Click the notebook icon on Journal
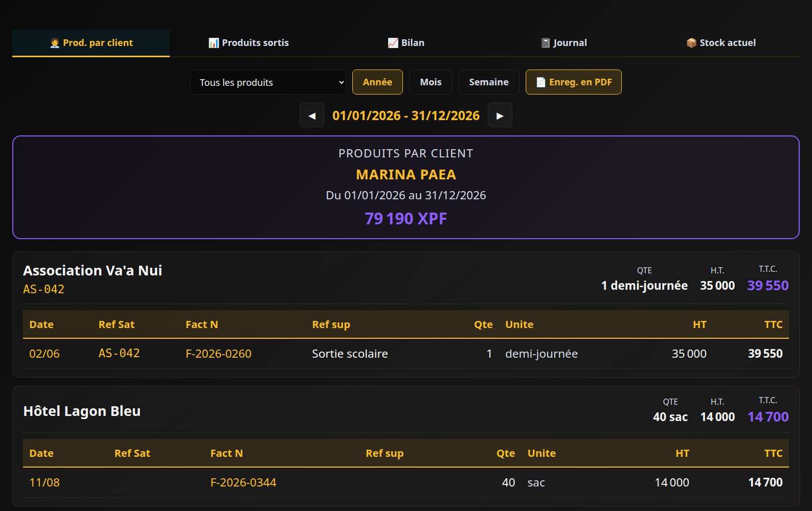The width and height of the screenshot is (812, 511). coord(546,43)
